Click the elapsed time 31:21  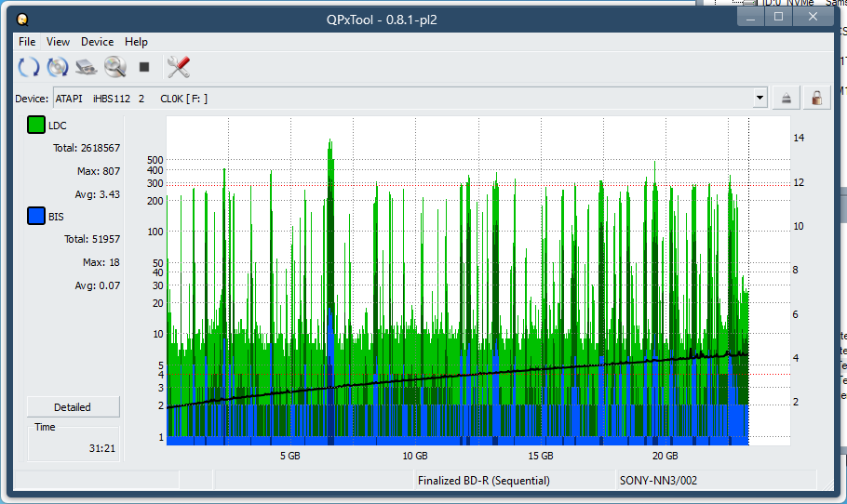click(x=102, y=448)
